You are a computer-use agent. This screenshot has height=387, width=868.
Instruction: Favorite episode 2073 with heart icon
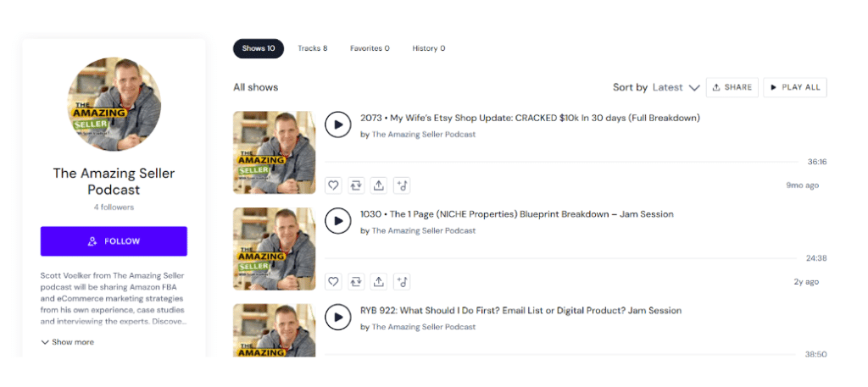tap(334, 185)
